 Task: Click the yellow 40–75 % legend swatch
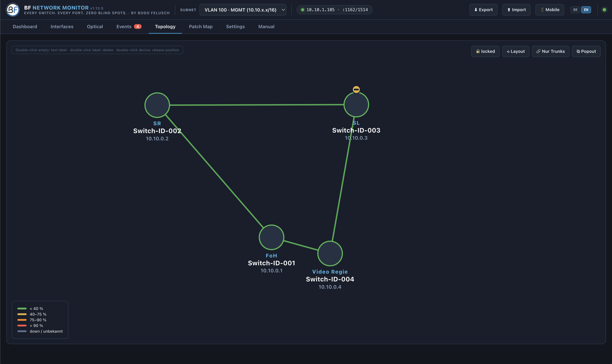pyautogui.click(x=22, y=314)
